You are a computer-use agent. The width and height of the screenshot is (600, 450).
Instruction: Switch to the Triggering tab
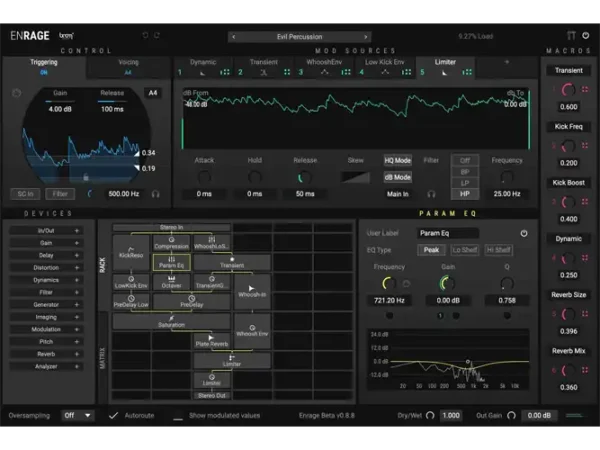tap(44, 67)
